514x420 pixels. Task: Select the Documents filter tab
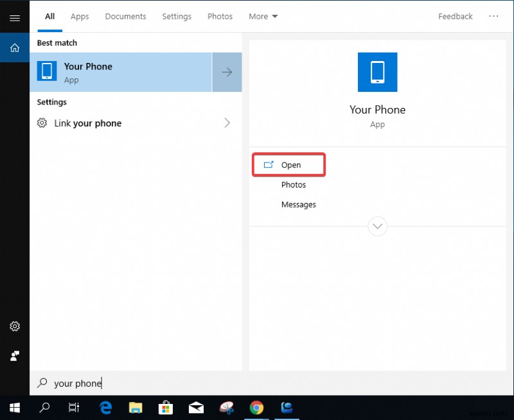pos(125,16)
